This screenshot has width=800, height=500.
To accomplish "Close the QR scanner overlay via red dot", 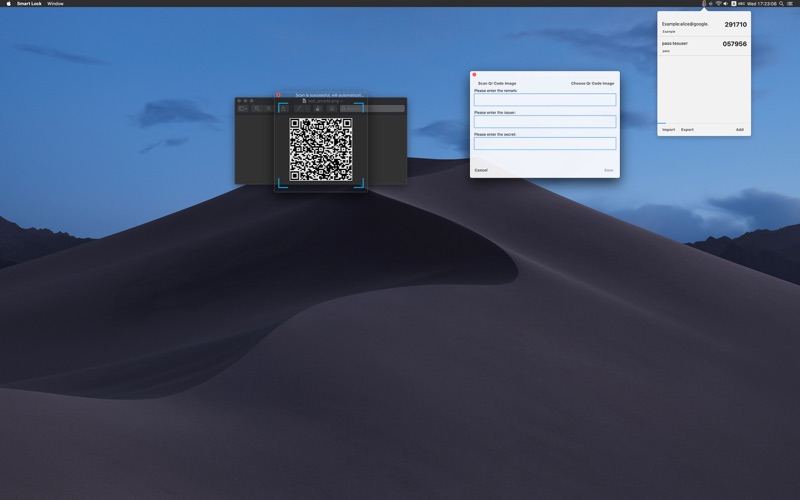I will tap(279, 95).
